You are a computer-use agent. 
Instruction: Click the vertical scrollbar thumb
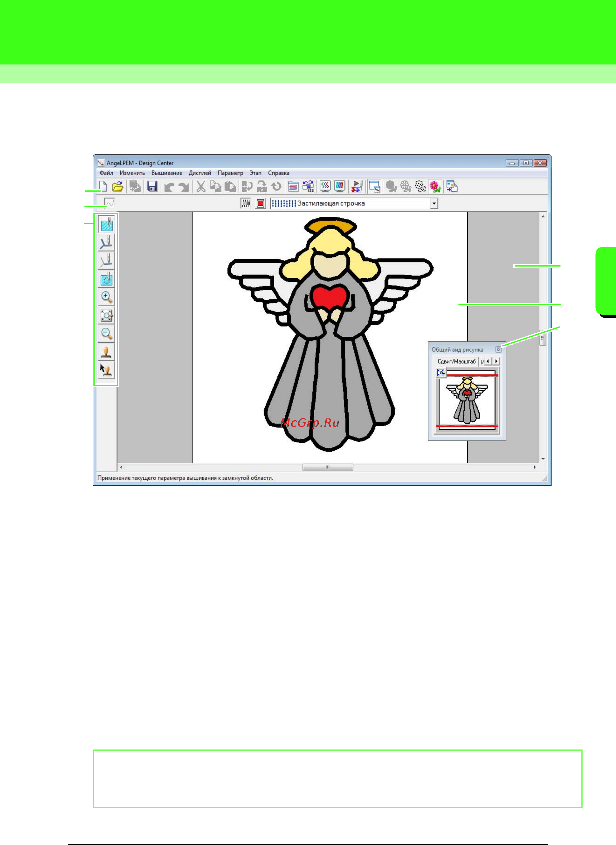point(543,338)
